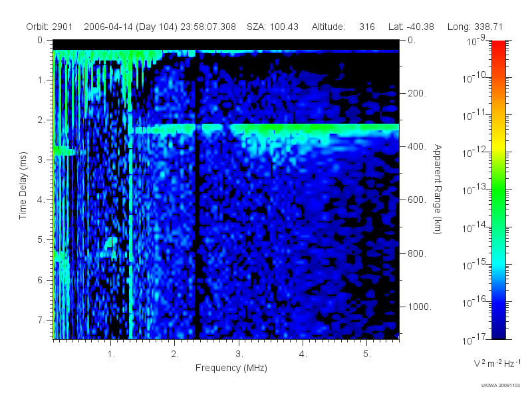Click the frequency tick label '2.'
This screenshot has width=532, height=399.
pos(175,354)
